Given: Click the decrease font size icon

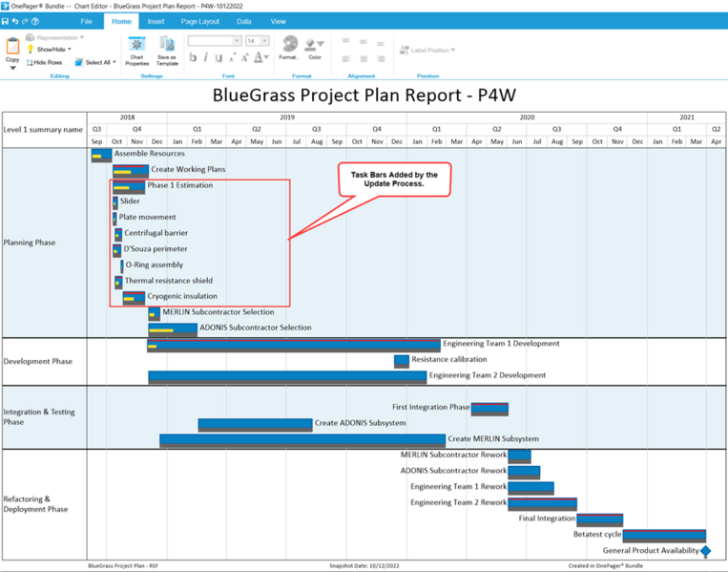Looking at the screenshot, I should [x=232, y=57].
